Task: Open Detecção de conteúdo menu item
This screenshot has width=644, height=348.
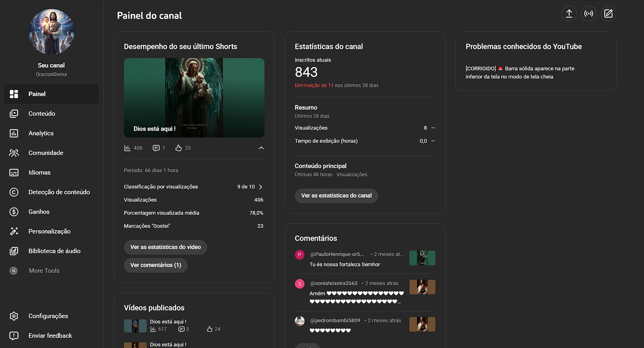Action: click(x=52, y=192)
